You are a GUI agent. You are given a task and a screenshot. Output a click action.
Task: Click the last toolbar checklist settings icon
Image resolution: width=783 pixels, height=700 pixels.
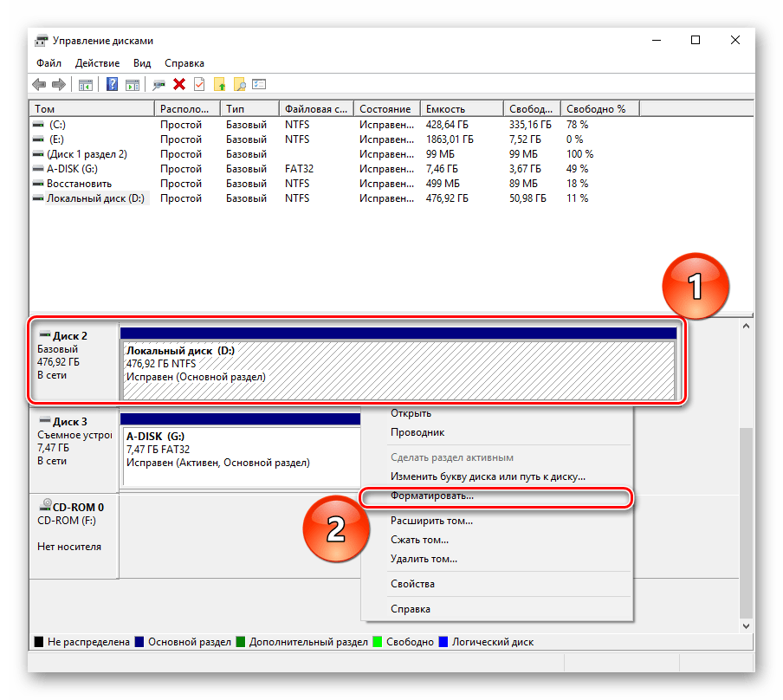259,84
